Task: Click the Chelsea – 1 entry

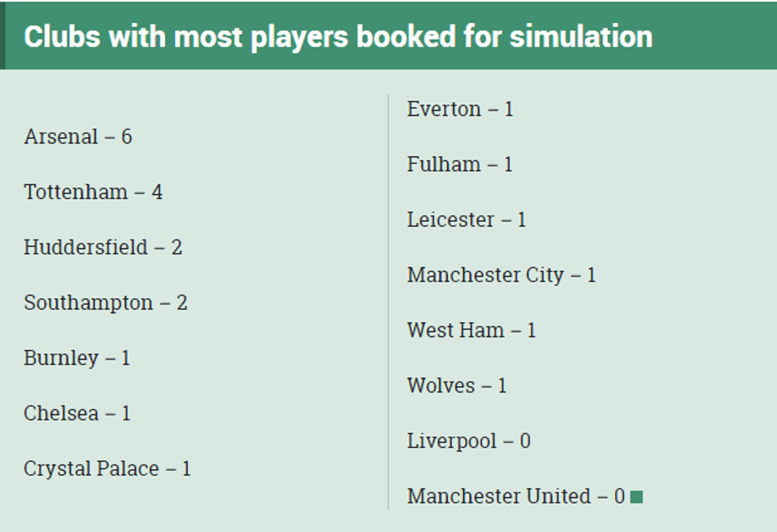Action: pyautogui.click(x=77, y=414)
